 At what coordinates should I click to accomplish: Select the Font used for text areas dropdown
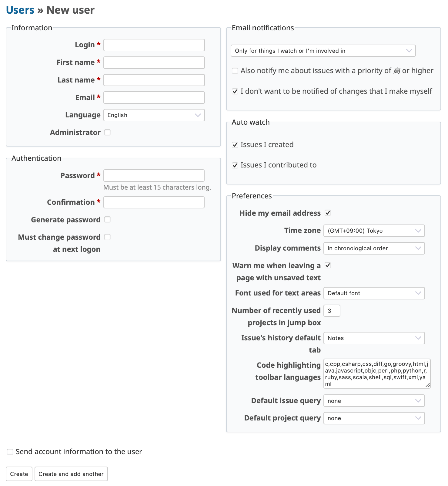(x=374, y=293)
